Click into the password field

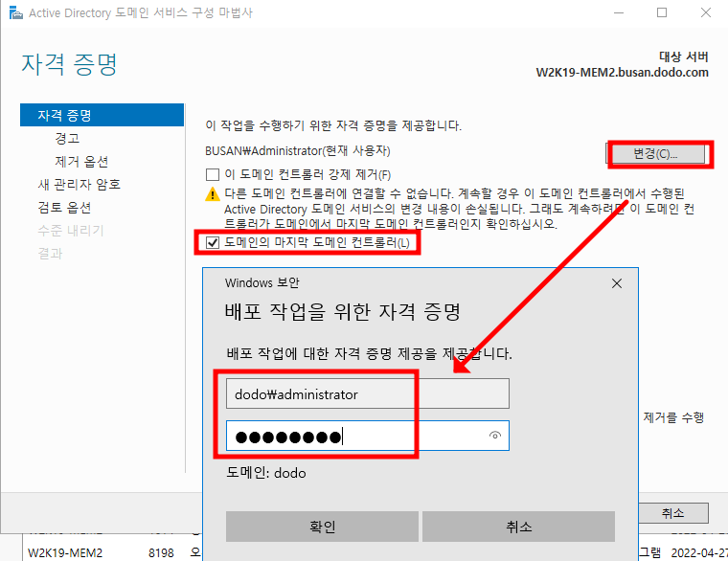tap(368, 436)
